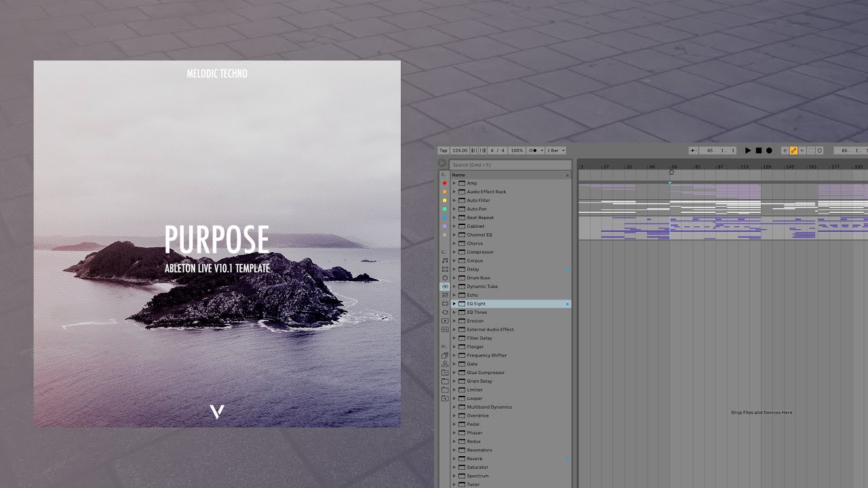Expand the Glue Compressor folder

pos(454,373)
